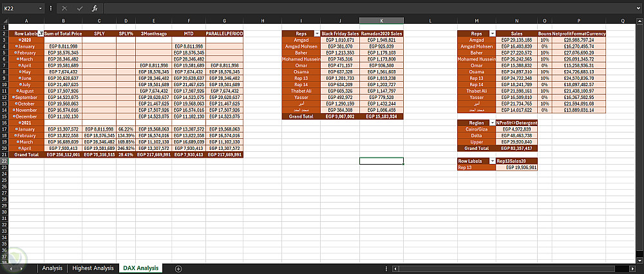Select column H header
This screenshot has width=644, height=274.
(263, 21)
